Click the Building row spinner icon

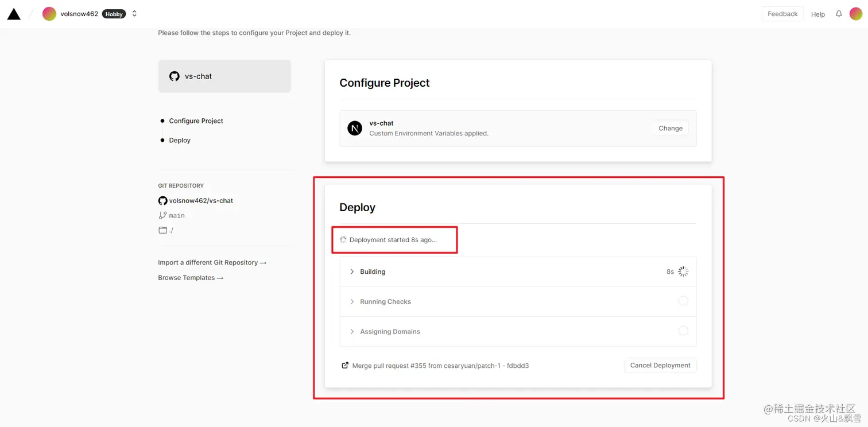tap(683, 271)
